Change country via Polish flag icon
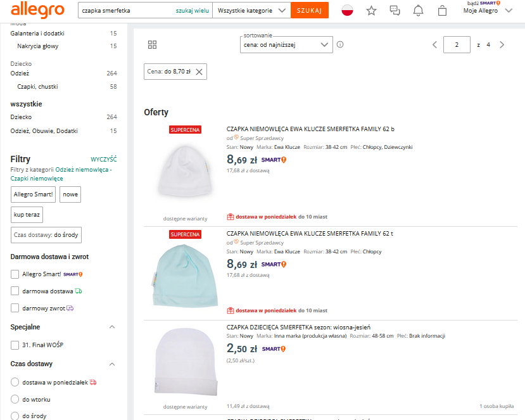Viewport: 525px width, 420px height. click(347, 10)
